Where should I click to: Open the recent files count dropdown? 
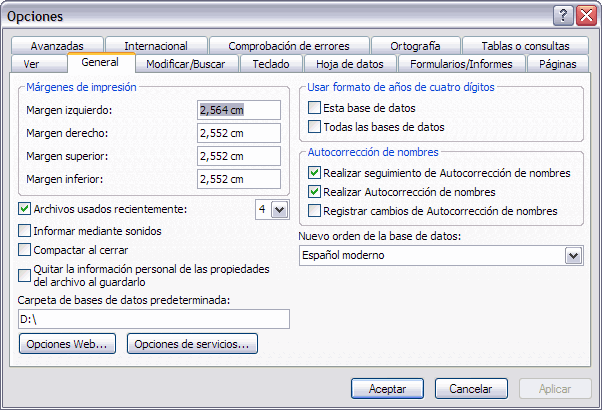(x=279, y=209)
